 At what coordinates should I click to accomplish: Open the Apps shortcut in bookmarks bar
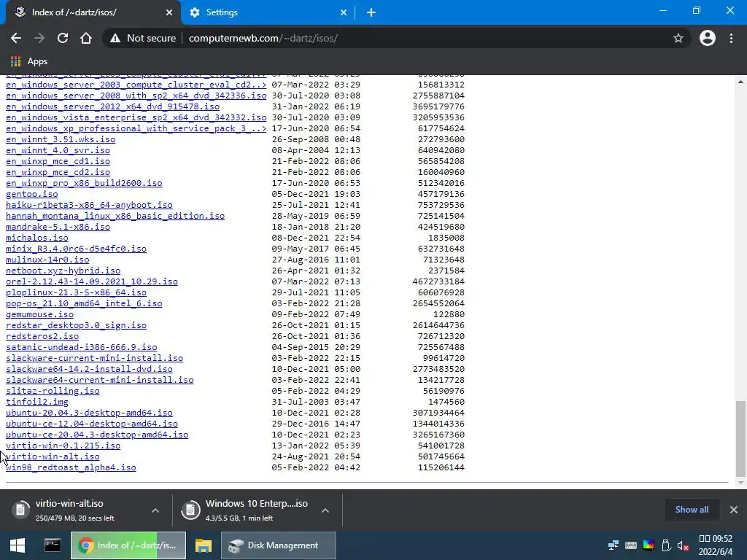29,61
